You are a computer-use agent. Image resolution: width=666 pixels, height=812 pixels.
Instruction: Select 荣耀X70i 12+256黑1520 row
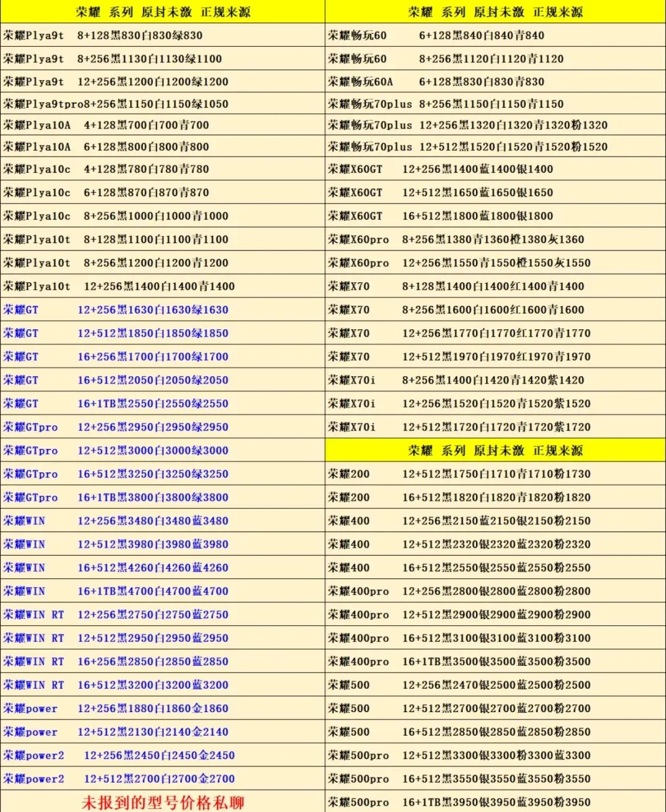point(495,403)
